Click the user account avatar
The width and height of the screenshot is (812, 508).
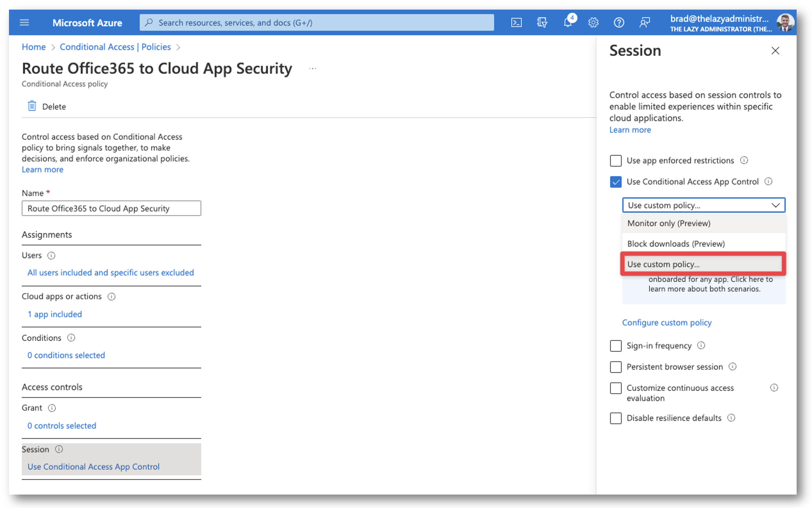click(785, 22)
